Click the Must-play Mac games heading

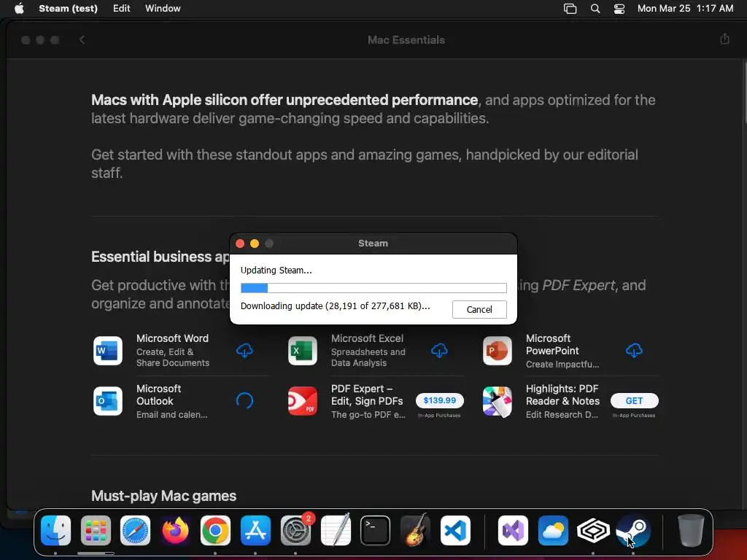point(164,496)
